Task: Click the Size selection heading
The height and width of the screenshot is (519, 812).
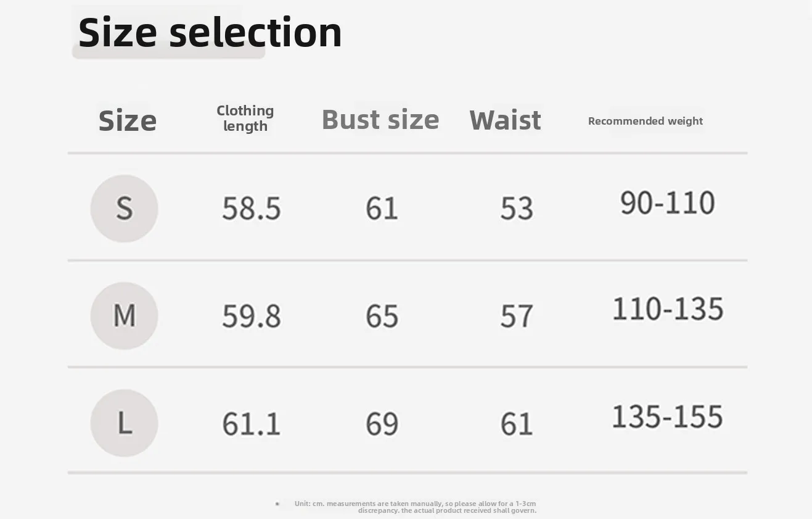Action: pos(210,32)
